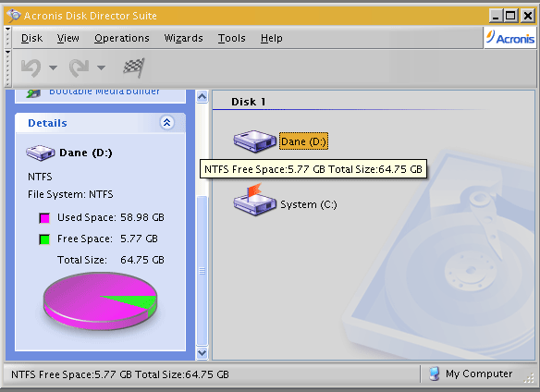
Task: Click the Disk 1 heading
Action: 249,102
